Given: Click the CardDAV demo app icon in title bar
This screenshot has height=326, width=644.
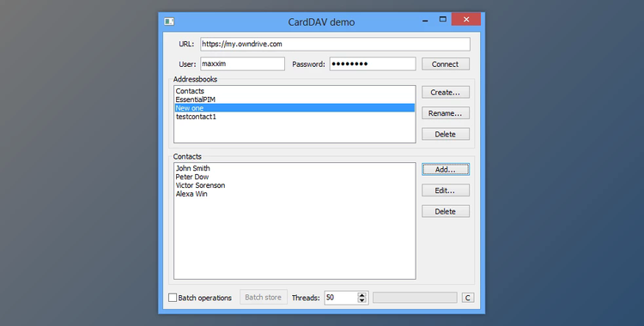Looking at the screenshot, I should [x=169, y=21].
